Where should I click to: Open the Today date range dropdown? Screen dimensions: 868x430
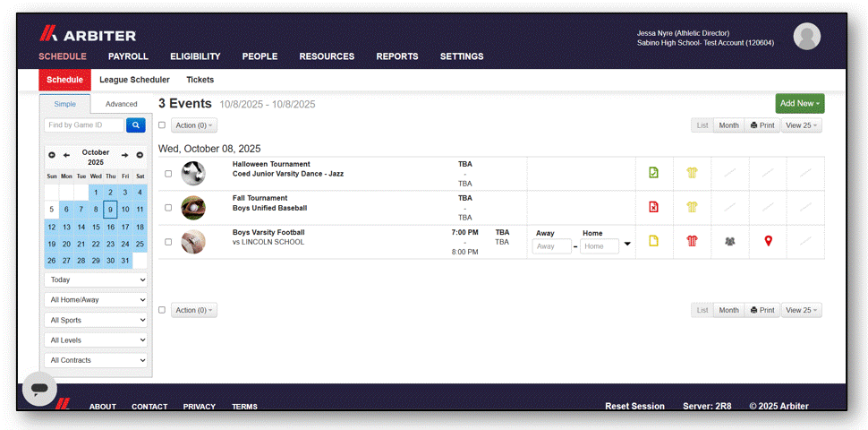[96, 279]
